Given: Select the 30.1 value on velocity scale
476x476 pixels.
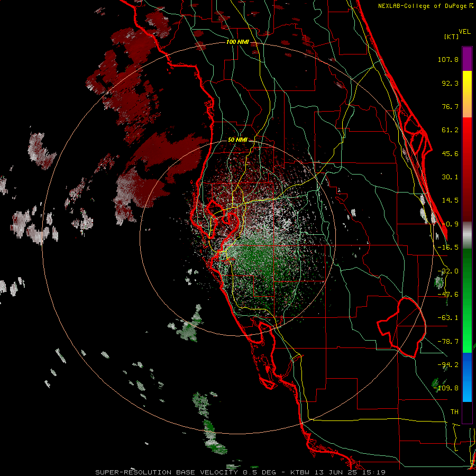Looking at the screenshot, I should 450,177.
